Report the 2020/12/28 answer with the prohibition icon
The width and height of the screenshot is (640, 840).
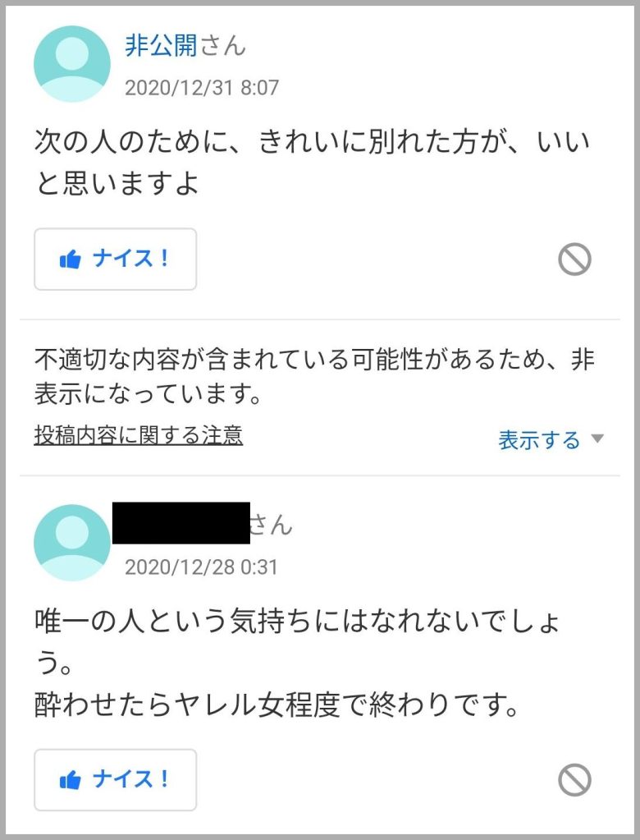(574, 780)
